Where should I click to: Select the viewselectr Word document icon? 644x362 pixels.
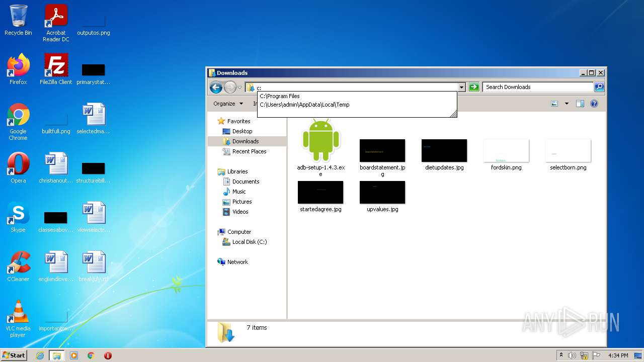(x=94, y=217)
